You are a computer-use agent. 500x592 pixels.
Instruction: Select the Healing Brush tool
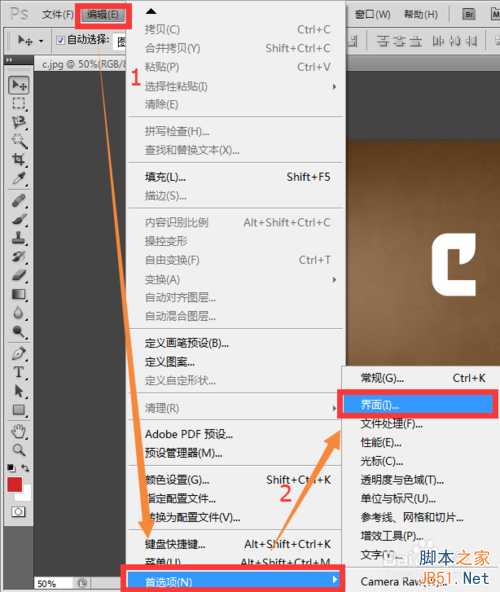19,200
